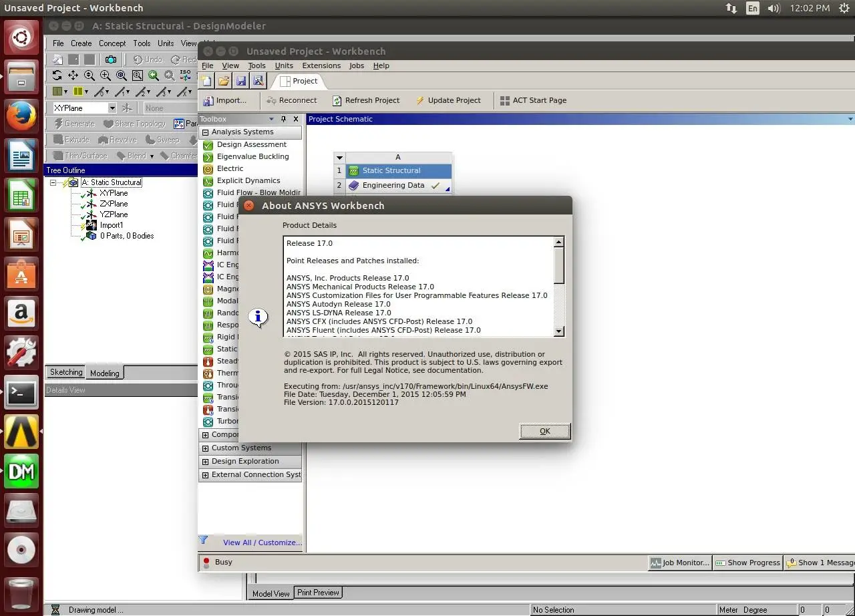Close the About ANSYS Workbench dialog

(x=248, y=206)
